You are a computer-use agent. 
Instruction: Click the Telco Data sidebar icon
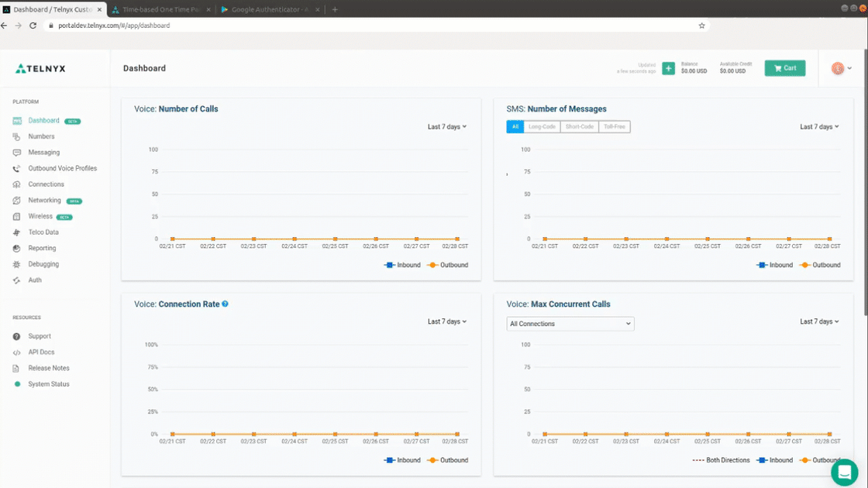pos(16,232)
